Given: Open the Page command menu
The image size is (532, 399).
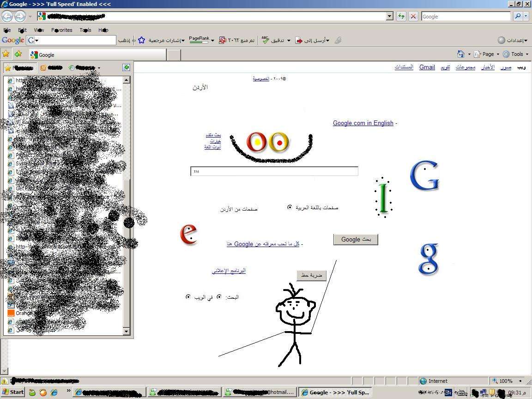Looking at the screenshot, I should [x=487, y=54].
